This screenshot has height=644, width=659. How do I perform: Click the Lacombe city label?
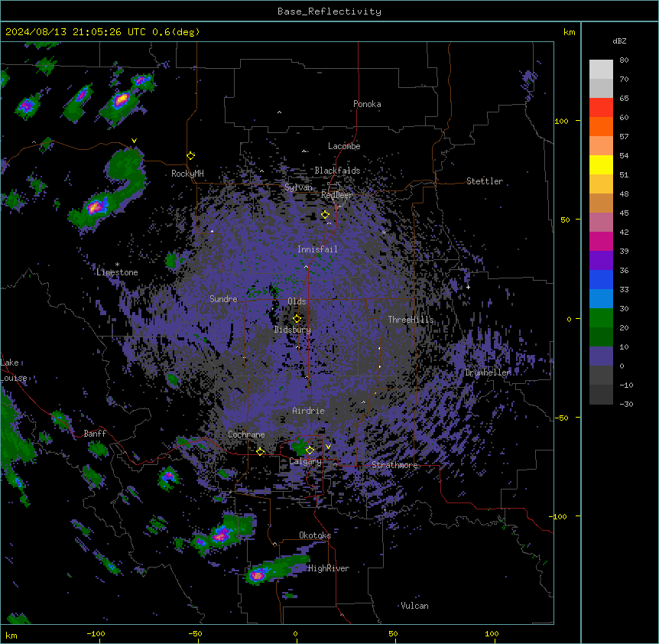click(x=344, y=146)
